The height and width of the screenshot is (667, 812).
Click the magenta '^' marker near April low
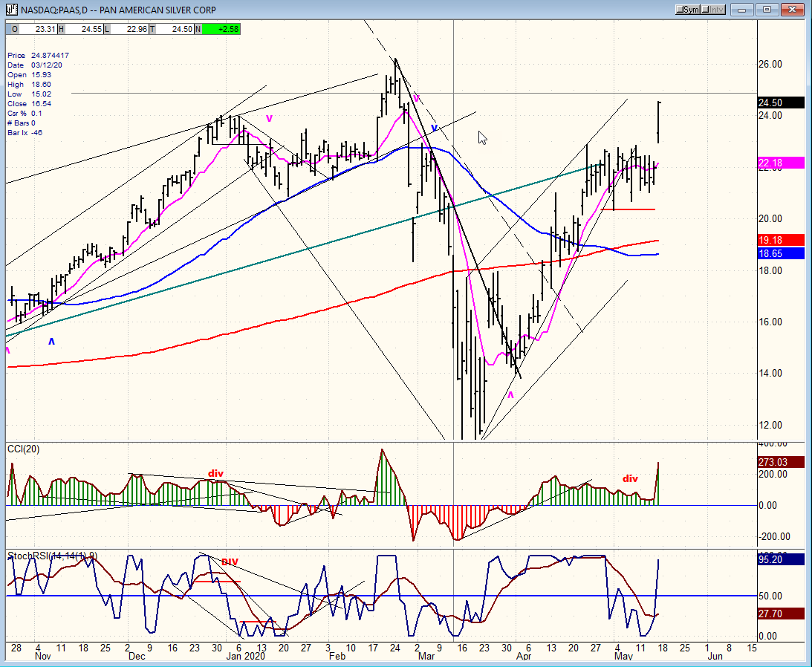pyautogui.click(x=510, y=395)
